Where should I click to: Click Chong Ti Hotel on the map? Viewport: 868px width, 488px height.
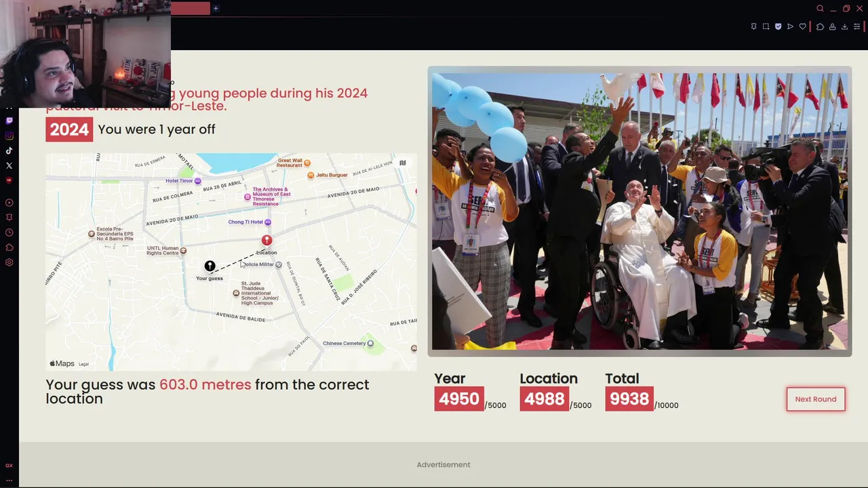pyautogui.click(x=250, y=222)
